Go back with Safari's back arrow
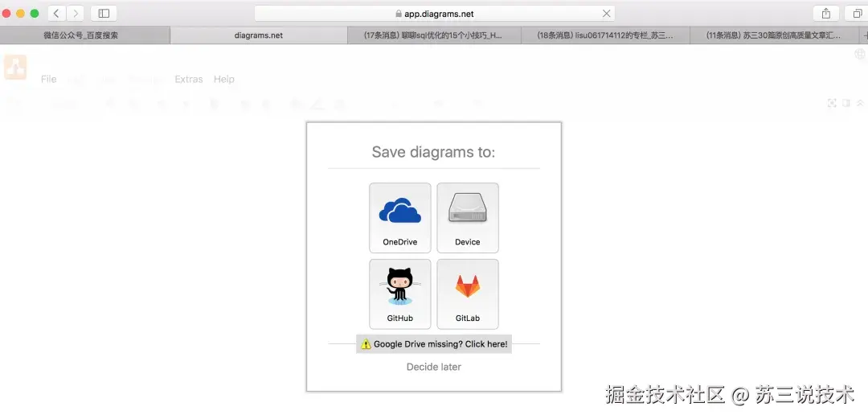Image resolution: width=868 pixels, height=419 pixels. (x=56, y=14)
